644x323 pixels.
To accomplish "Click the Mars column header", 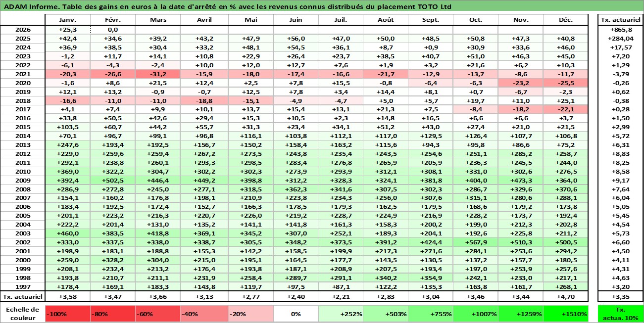I will click(157, 20).
